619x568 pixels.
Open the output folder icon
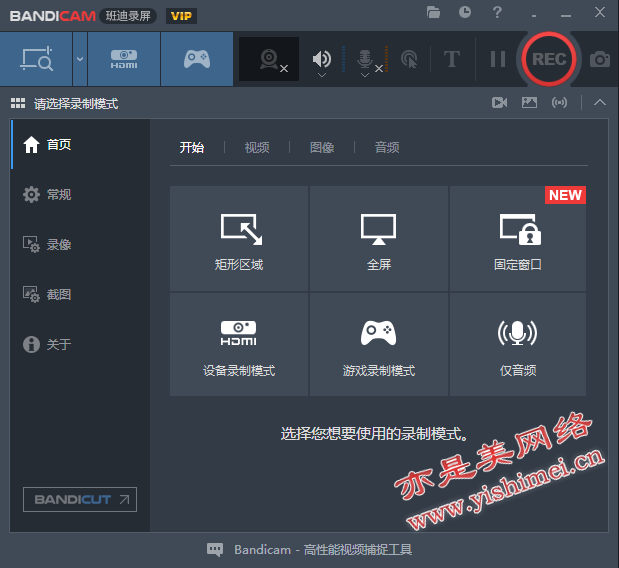coord(433,13)
